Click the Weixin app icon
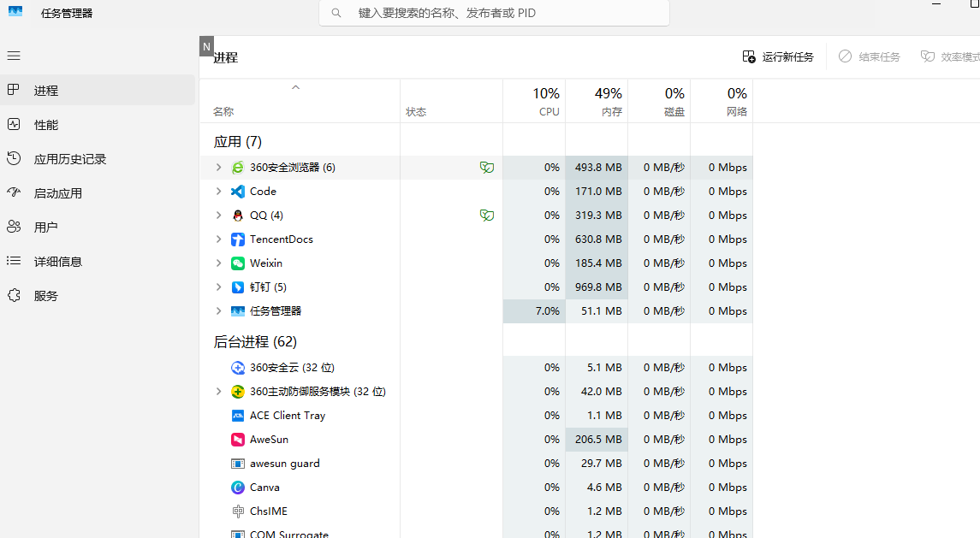The width and height of the screenshot is (980, 538). coord(238,263)
